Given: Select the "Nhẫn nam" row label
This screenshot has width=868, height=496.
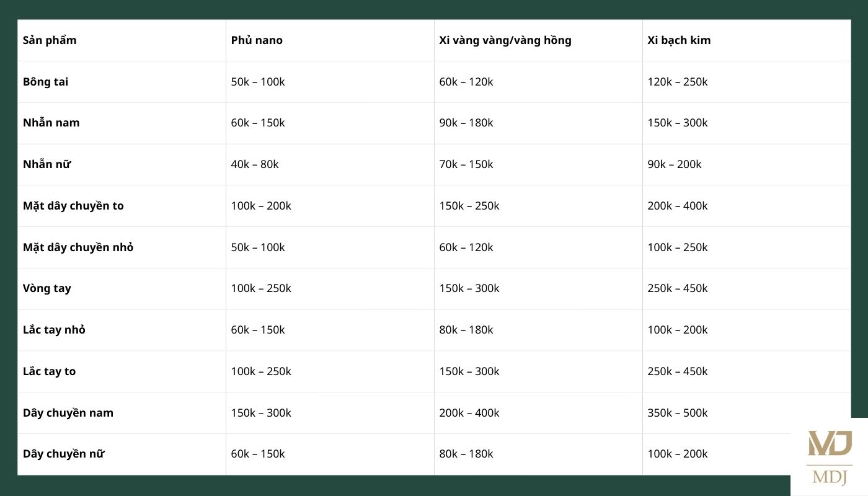Looking at the screenshot, I should [51, 123].
